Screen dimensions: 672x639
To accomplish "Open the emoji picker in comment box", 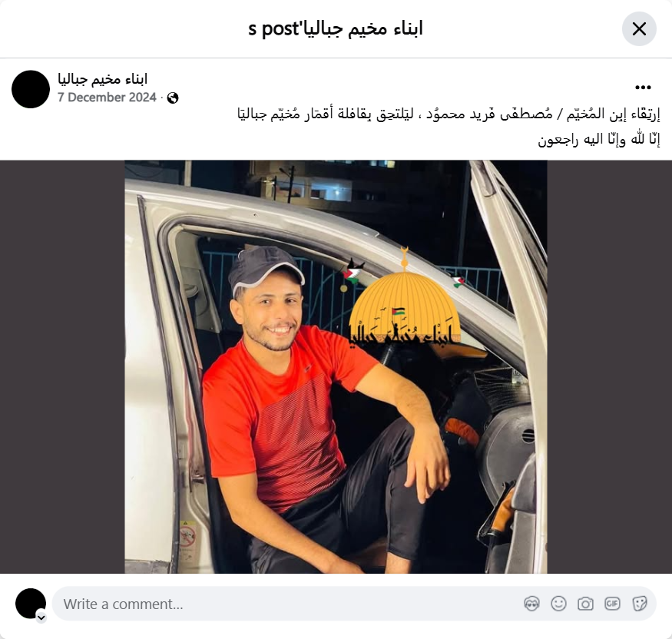I will [558, 604].
